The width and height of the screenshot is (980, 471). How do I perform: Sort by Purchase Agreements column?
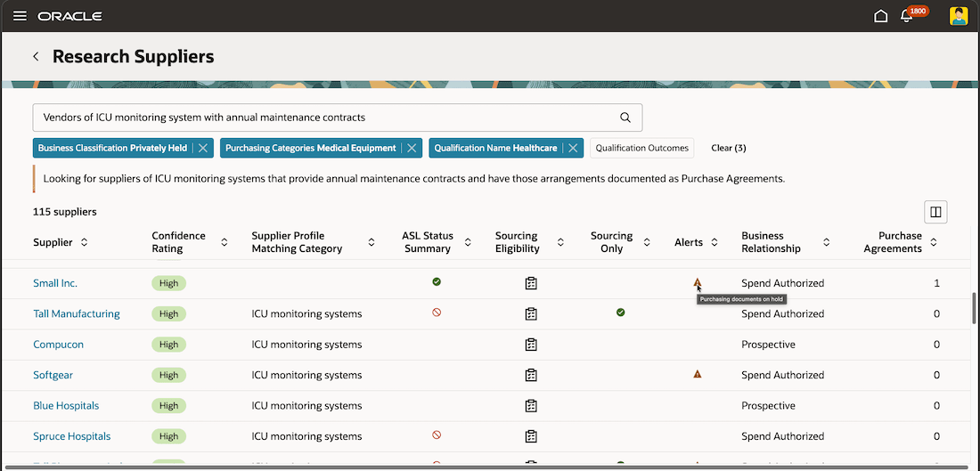tap(934, 242)
